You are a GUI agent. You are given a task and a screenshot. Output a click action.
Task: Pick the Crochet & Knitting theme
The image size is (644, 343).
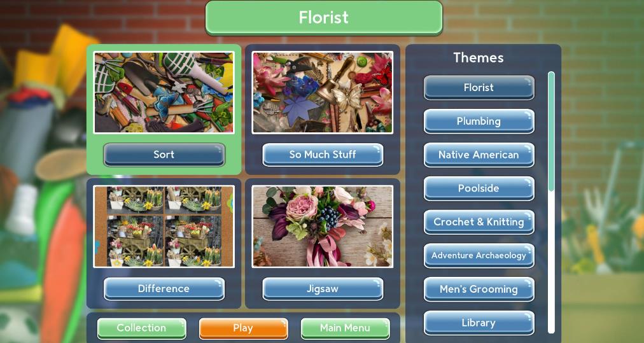(x=479, y=222)
